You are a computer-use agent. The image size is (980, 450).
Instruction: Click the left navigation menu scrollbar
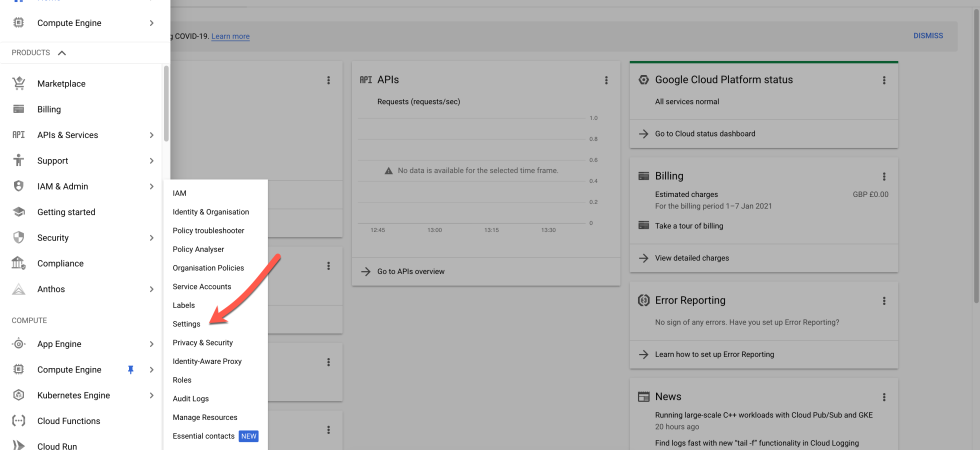tap(166, 103)
